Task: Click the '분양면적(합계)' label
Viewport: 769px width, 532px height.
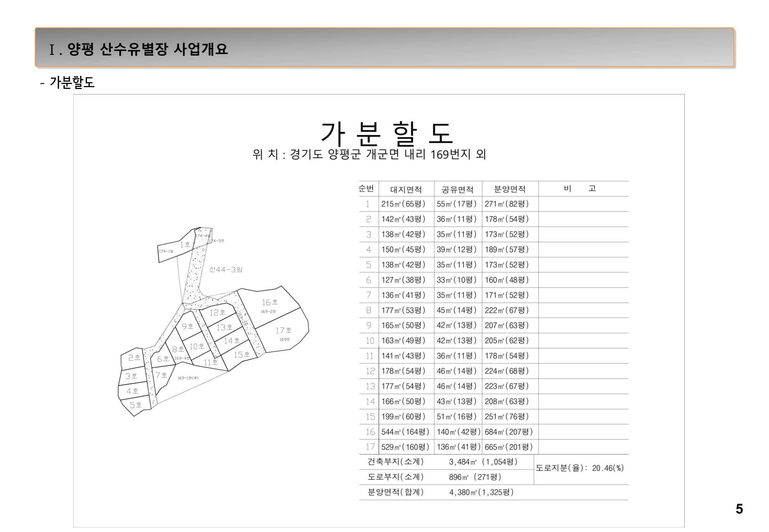Action: pos(396,492)
